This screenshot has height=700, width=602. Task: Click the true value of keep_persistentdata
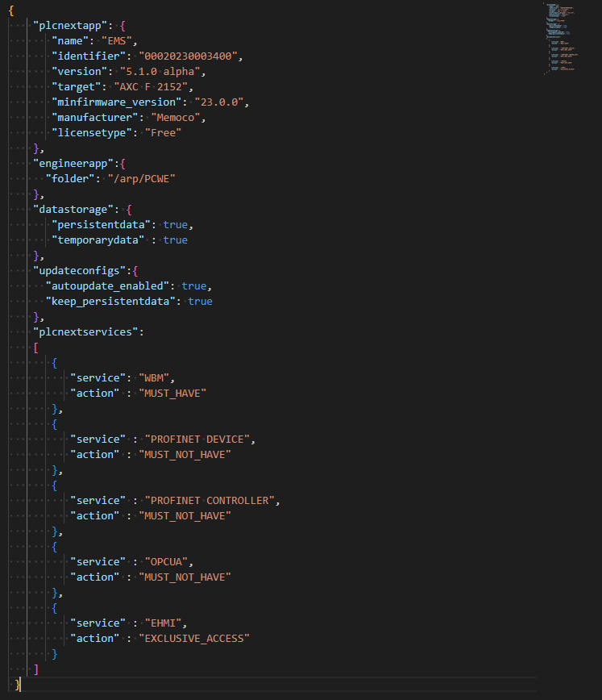pyautogui.click(x=200, y=301)
